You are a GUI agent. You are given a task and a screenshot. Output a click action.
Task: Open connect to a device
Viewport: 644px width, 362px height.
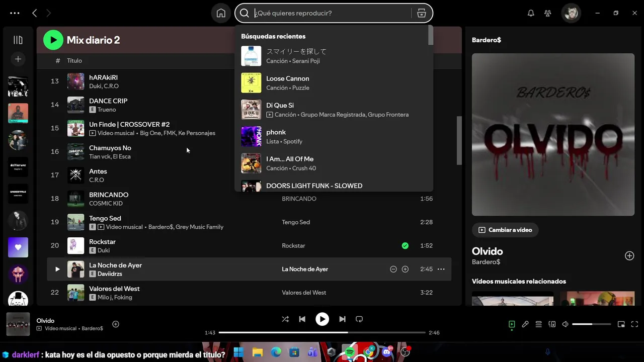coord(552,324)
